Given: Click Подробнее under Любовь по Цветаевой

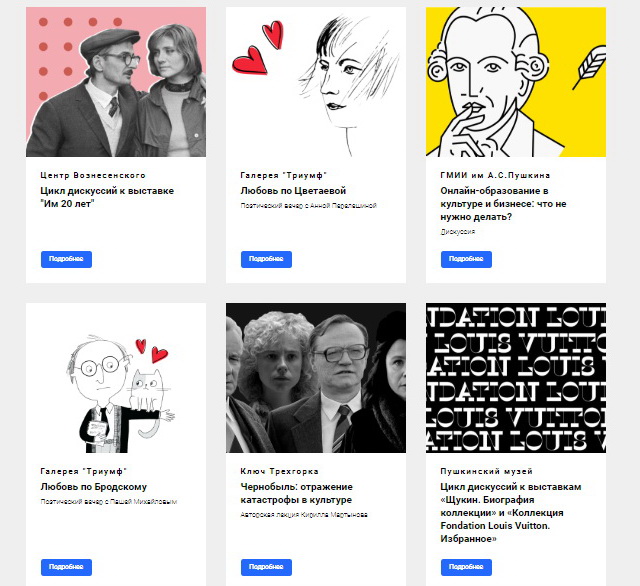Looking at the screenshot, I should (x=266, y=259).
